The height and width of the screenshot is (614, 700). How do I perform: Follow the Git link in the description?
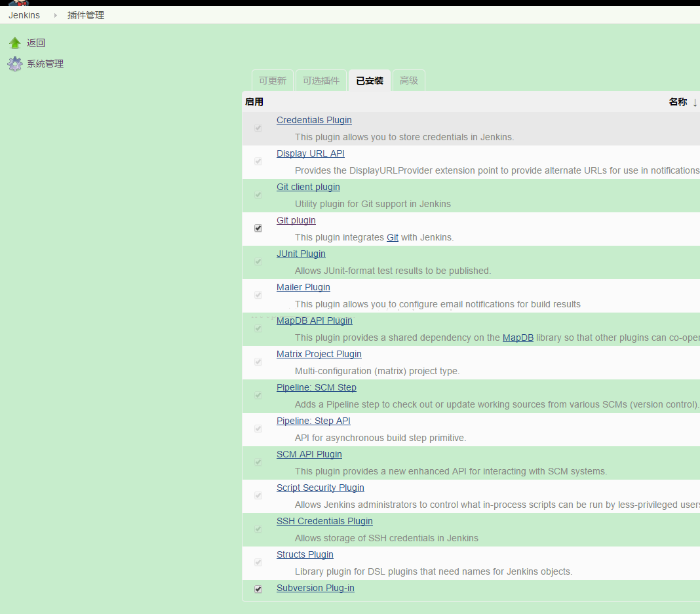click(x=393, y=237)
